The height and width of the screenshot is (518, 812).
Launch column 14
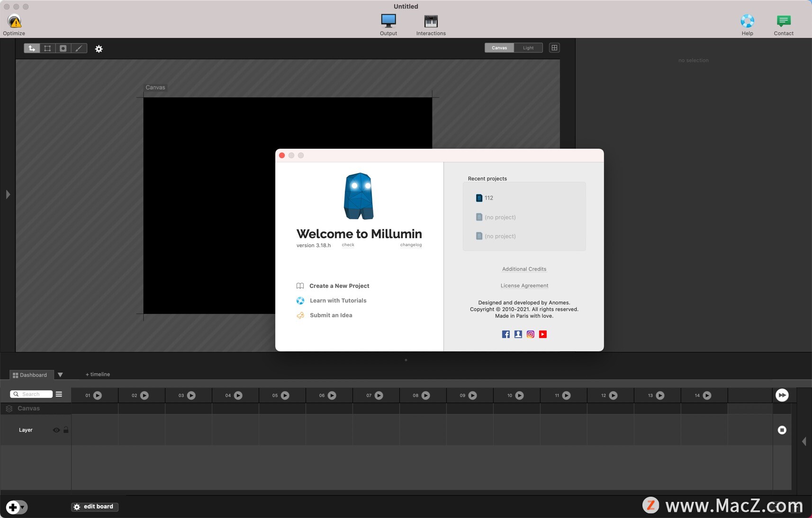click(707, 395)
